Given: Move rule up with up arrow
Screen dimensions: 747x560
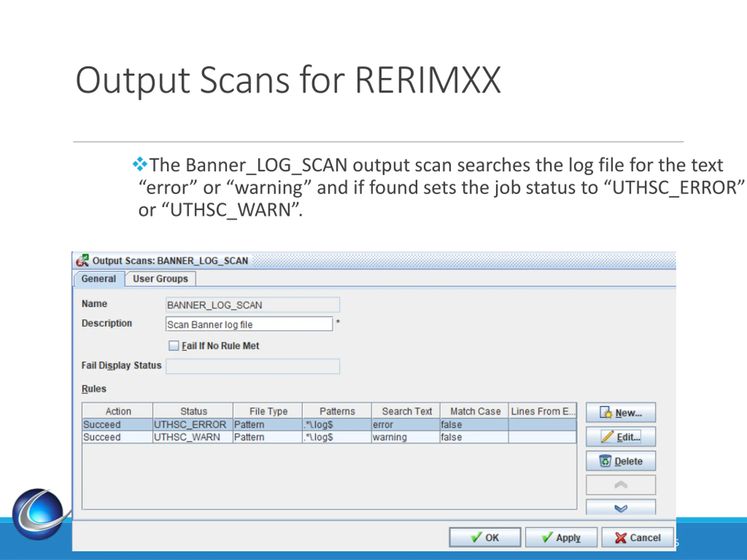Looking at the screenshot, I should point(621,485).
